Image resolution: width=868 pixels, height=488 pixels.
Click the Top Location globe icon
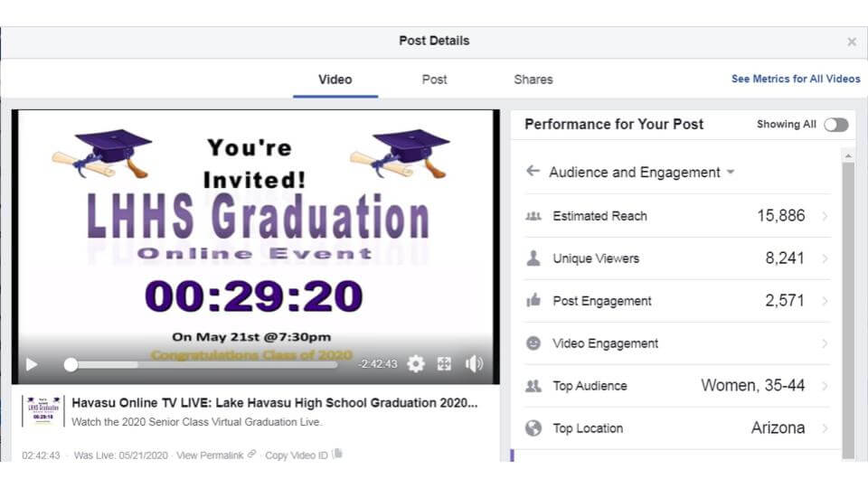[533, 427]
